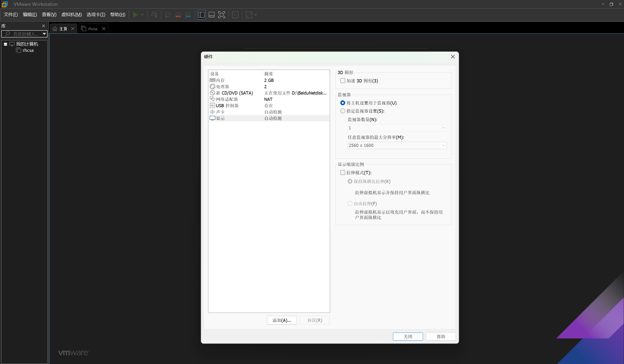Image resolution: width=624 pixels, height=364 pixels.
Task: Open the 文件 menu
Action: pyautogui.click(x=11, y=15)
